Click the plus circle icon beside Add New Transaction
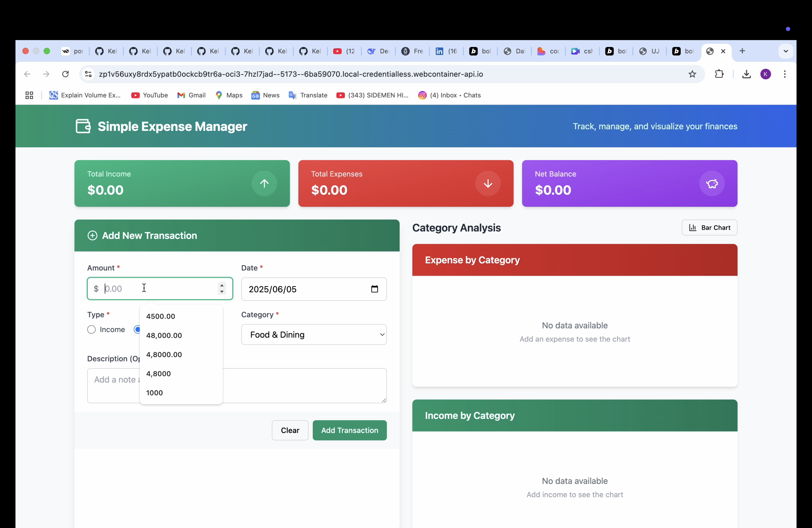 93,236
